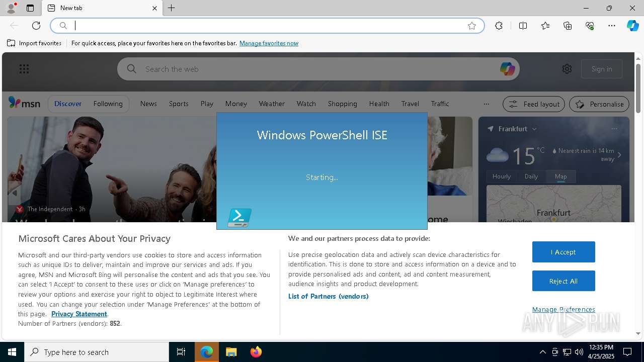The image size is (644, 362).
Task: Open the Health category
Action: pyautogui.click(x=379, y=104)
